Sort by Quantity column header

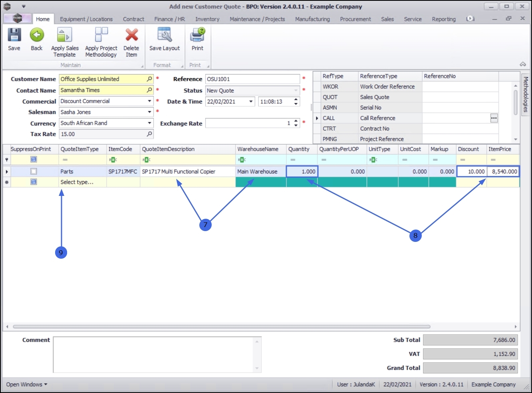(302, 149)
